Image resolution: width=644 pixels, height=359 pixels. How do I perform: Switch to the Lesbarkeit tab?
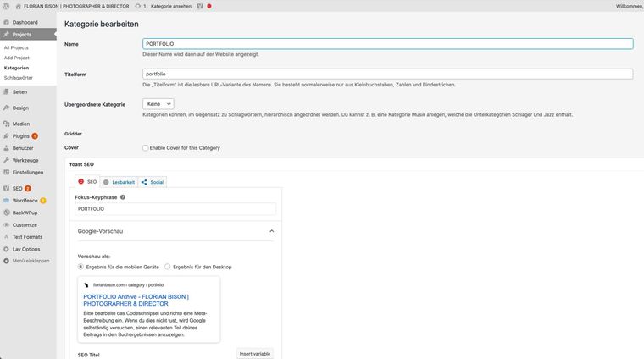click(x=119, y=182)
